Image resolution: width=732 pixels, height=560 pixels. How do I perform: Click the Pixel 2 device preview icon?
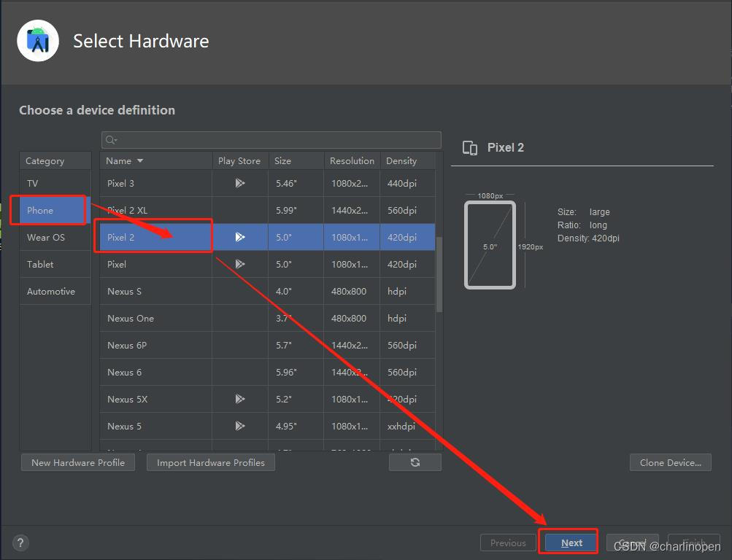coord(470,148)
